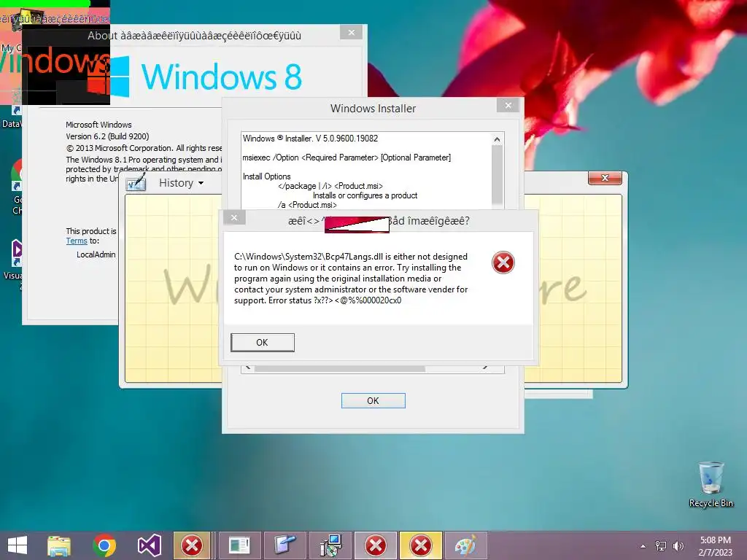
Task: Select the Recycle Bin desktop icon
Action: (711, 484)
